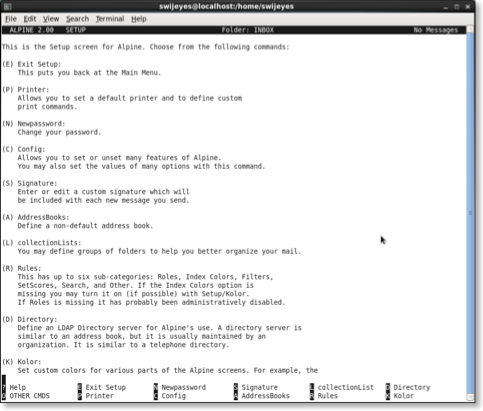Open the Help menu in menu bar

pyautogui.click(x=139, y=19)
